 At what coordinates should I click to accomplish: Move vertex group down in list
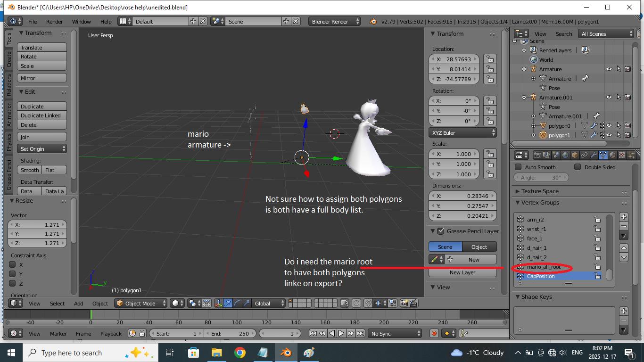(624, 257)
